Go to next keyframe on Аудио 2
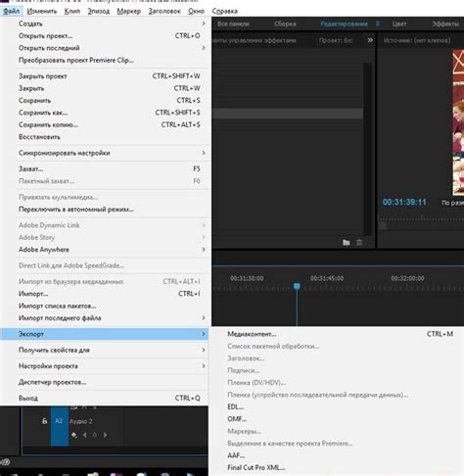 point(105,435)
